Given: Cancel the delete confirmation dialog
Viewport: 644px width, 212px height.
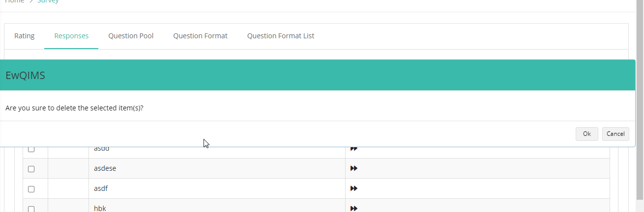Looking at the screenshot, I should (615, 134).
